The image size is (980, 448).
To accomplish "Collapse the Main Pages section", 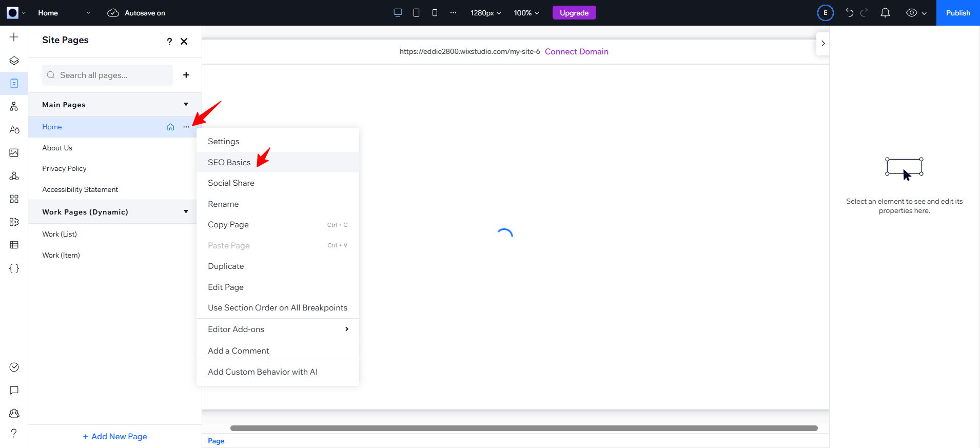I will (x=186, y=105).
